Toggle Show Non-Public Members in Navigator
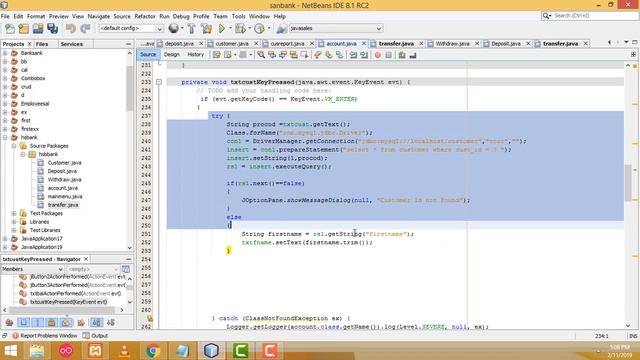640x360 pixels. tap(51, 323)
